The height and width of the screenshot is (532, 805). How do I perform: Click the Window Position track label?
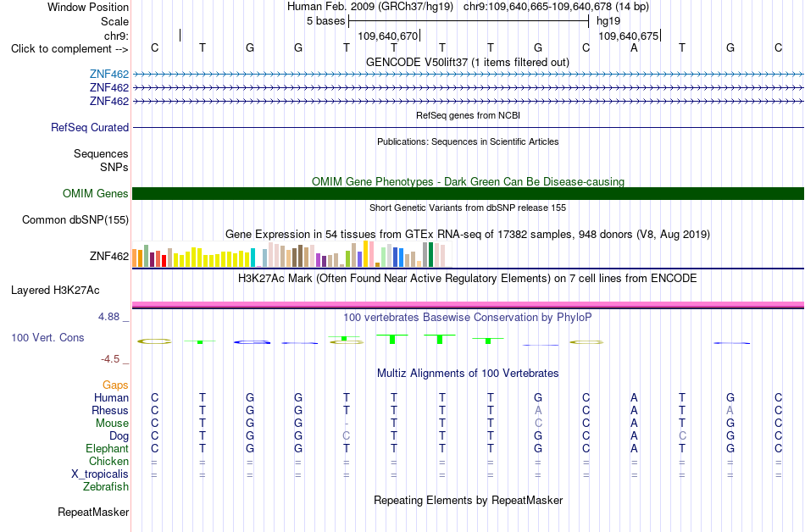click(x=88, y=7)
